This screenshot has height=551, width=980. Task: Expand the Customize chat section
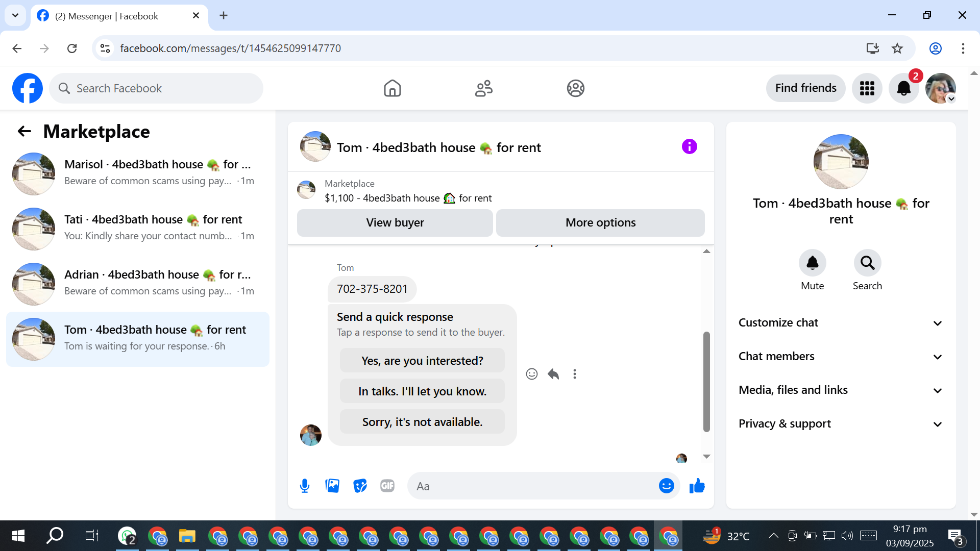click(841, 323)
